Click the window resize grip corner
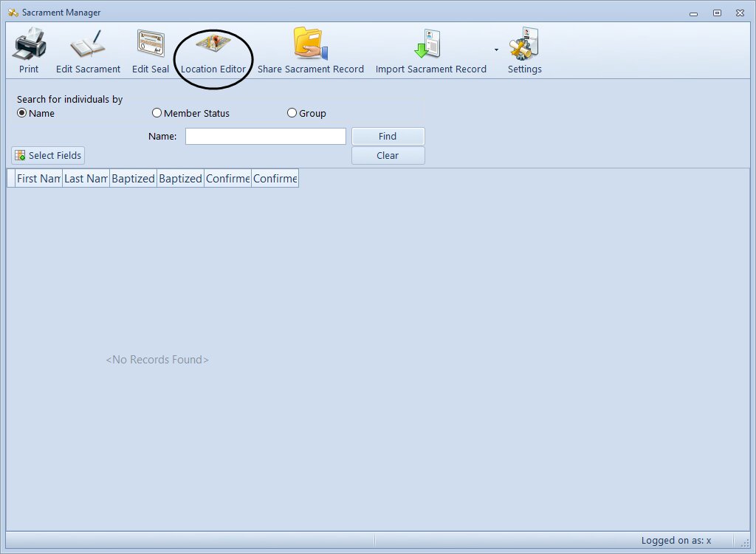 [x=745, y=544]
